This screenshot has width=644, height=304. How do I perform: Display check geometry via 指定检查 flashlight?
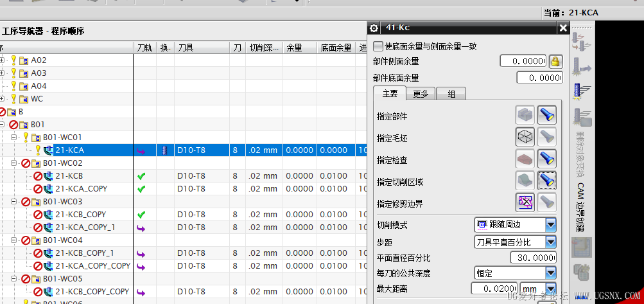[546, 159]
